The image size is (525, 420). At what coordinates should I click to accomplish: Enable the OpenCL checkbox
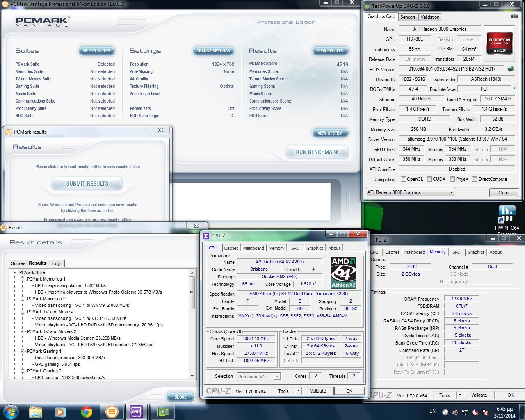[x=403, y=179]
